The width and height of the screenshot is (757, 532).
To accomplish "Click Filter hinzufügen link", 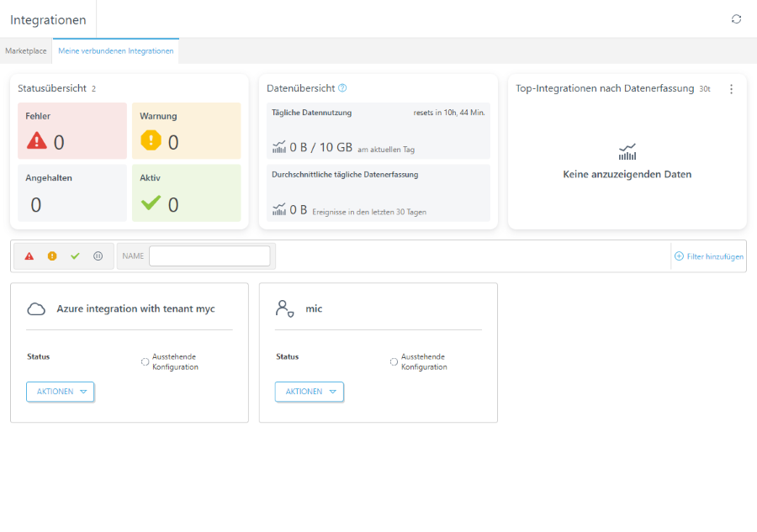I will point(709,256).
